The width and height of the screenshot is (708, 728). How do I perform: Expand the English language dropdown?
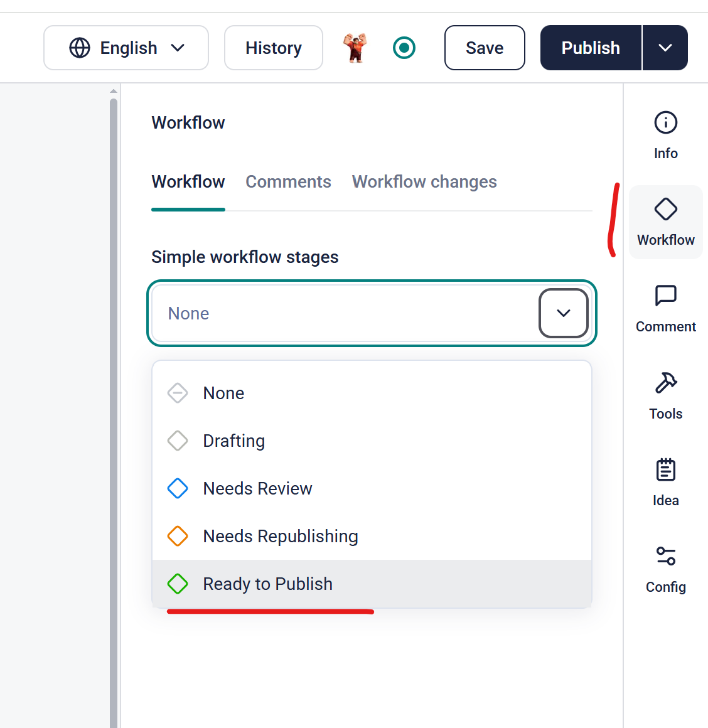point(126,48)
